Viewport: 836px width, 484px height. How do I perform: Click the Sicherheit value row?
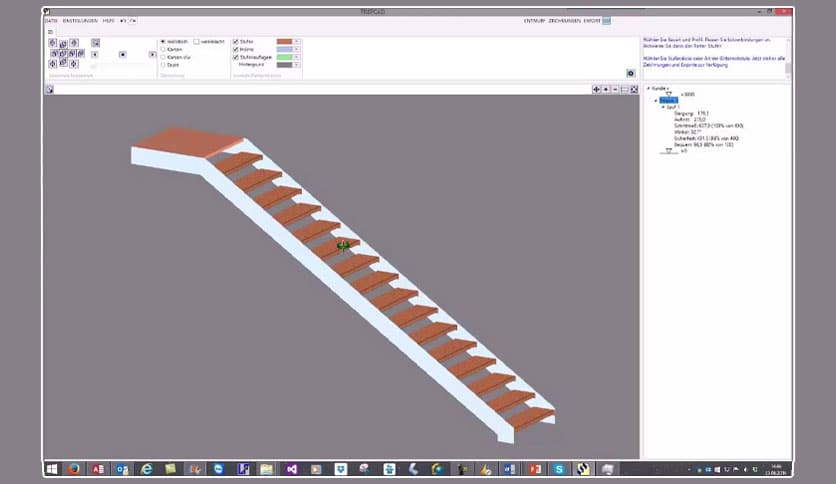coord(706,138)
